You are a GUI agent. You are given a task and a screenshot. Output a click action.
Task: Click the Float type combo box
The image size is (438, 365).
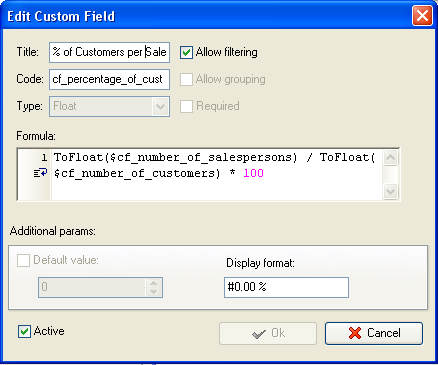coord(109,107)
